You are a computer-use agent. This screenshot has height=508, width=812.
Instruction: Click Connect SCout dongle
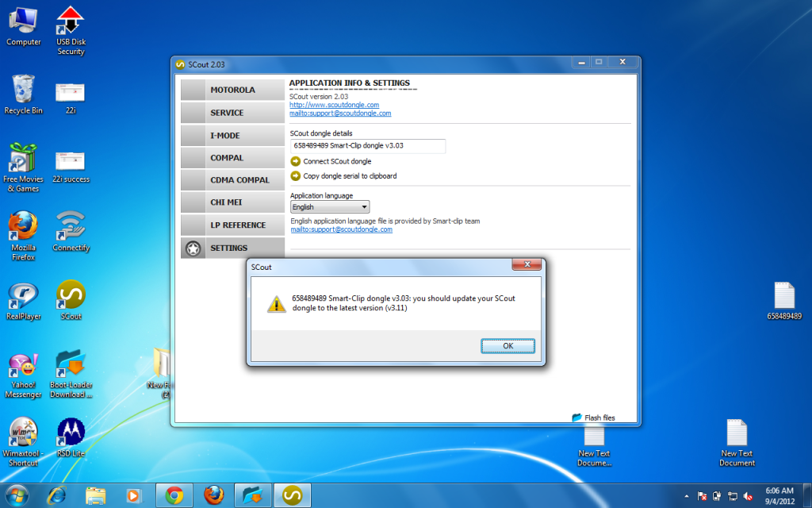pyautogui.click(x=337, y=161)
